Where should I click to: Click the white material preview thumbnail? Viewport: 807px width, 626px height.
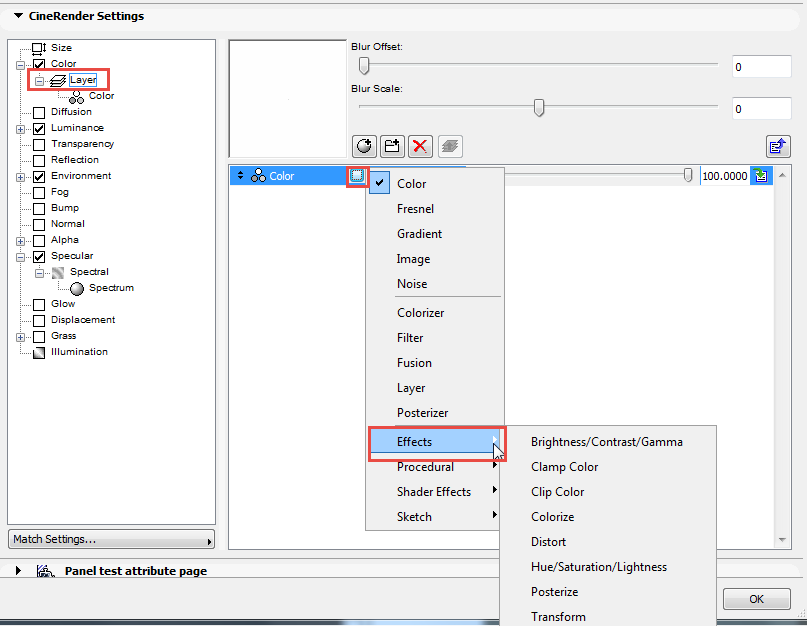tap(288, 99)
